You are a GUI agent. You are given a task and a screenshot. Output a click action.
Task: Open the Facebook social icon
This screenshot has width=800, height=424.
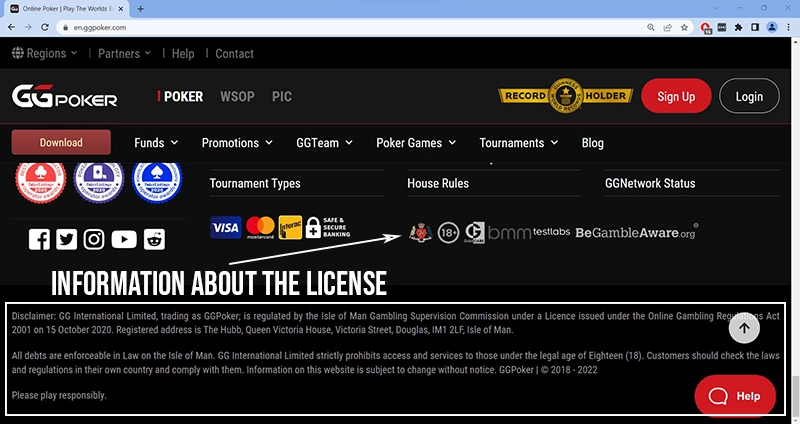tap(39, 239)
